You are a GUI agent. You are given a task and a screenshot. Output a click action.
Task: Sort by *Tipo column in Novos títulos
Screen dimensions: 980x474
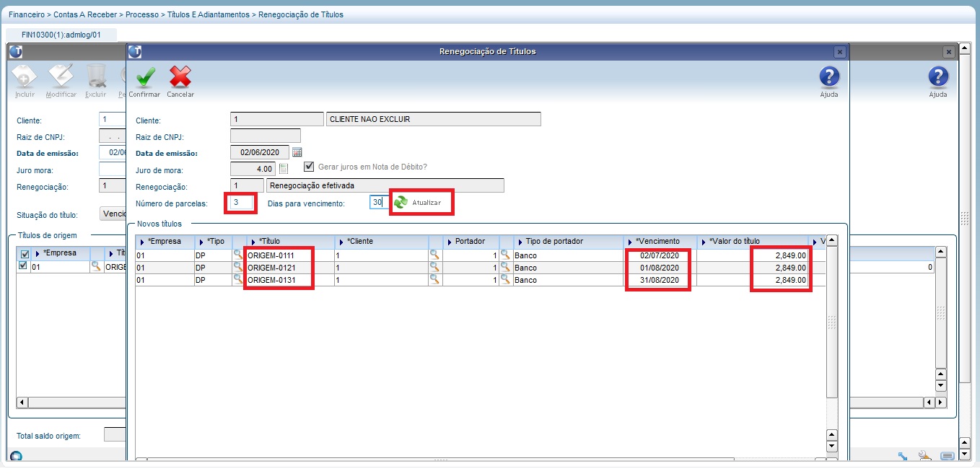[x=213, y=241]
